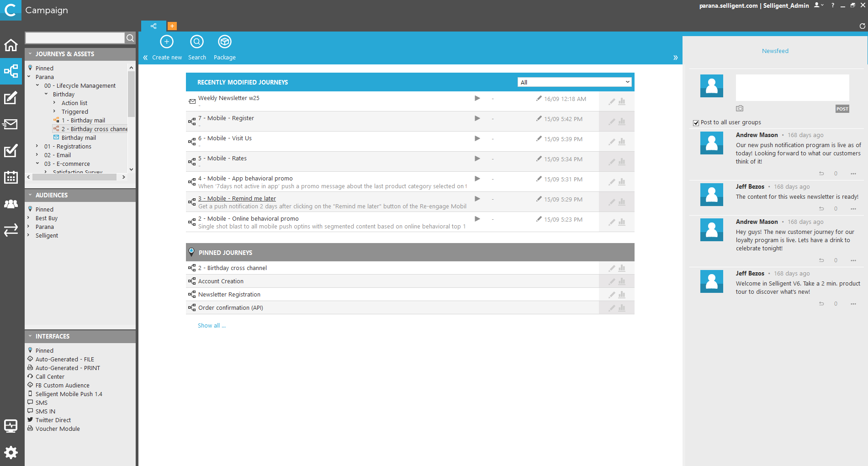Image resolution: width=868 pixels, height=466 pixels.
Task: Click the camera icon under post box
Action: pos(740,109)
